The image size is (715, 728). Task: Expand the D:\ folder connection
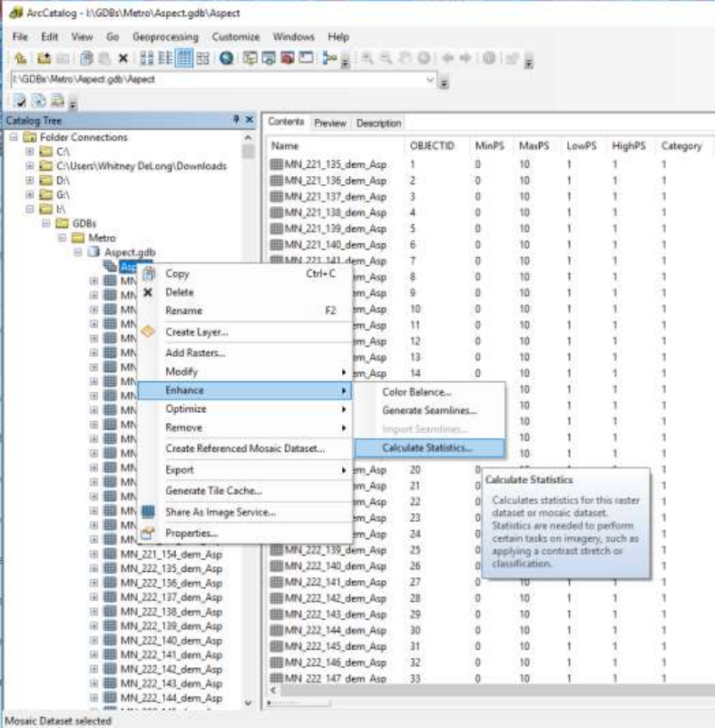tap(30, 180)
